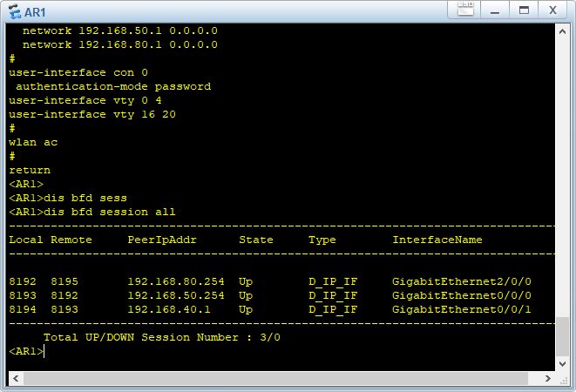Click the 'return' line

tap(30, 171)
